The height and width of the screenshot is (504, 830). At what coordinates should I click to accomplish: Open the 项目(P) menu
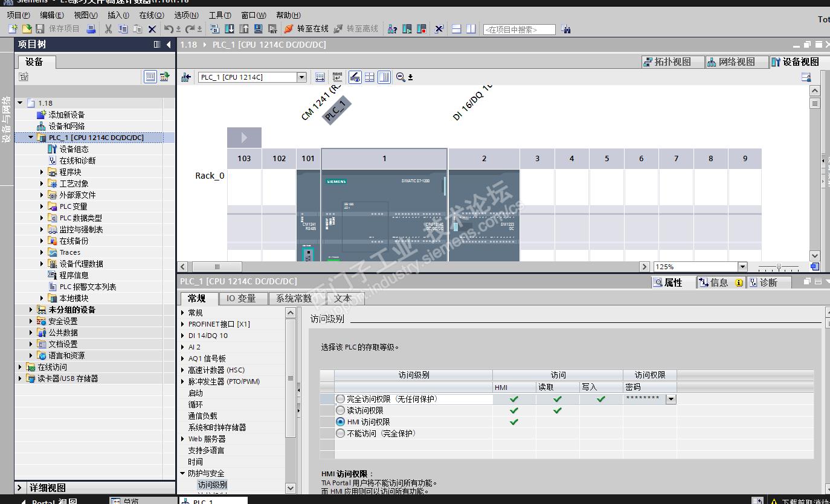pyautogui.click(x=19, y=15)
